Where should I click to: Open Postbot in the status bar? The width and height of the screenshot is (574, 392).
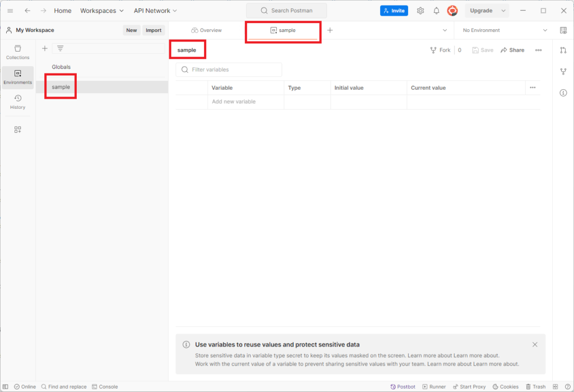(402, 386)
